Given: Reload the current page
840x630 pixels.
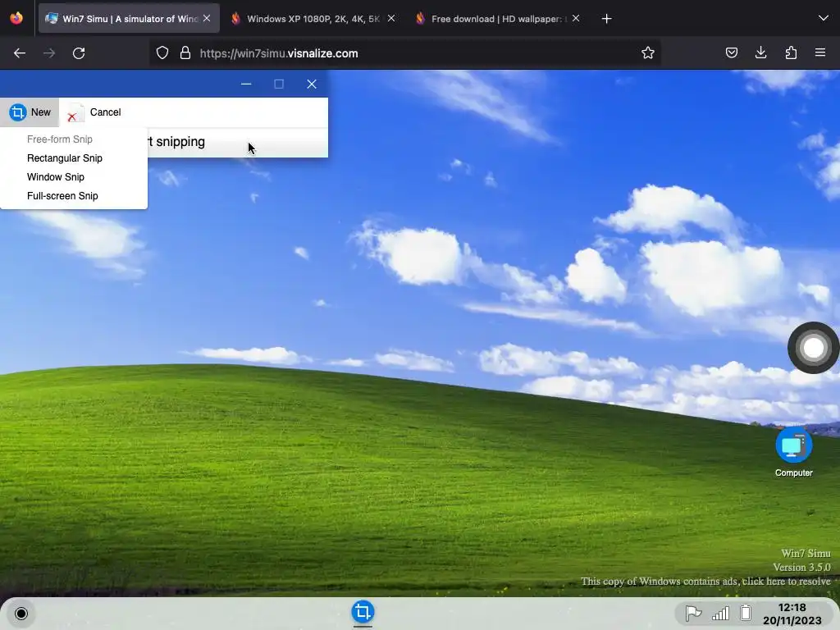Looking at the screenshot, I should click(x=79, y=53).
